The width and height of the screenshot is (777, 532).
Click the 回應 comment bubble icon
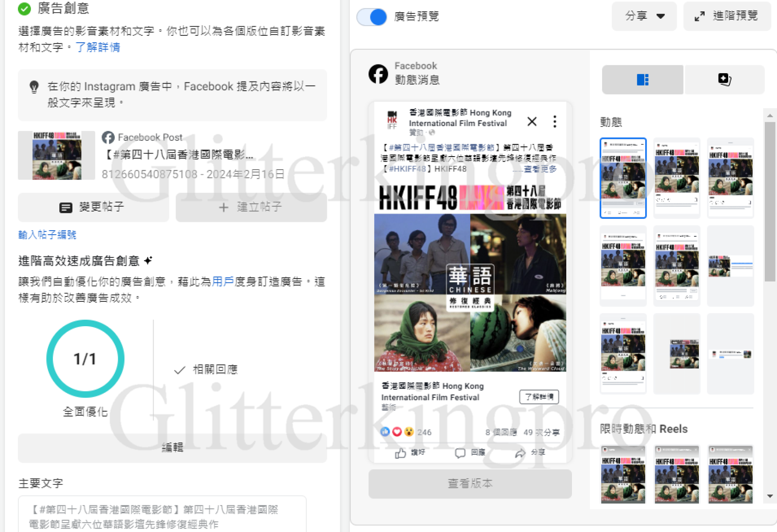(x=460, y=454)
